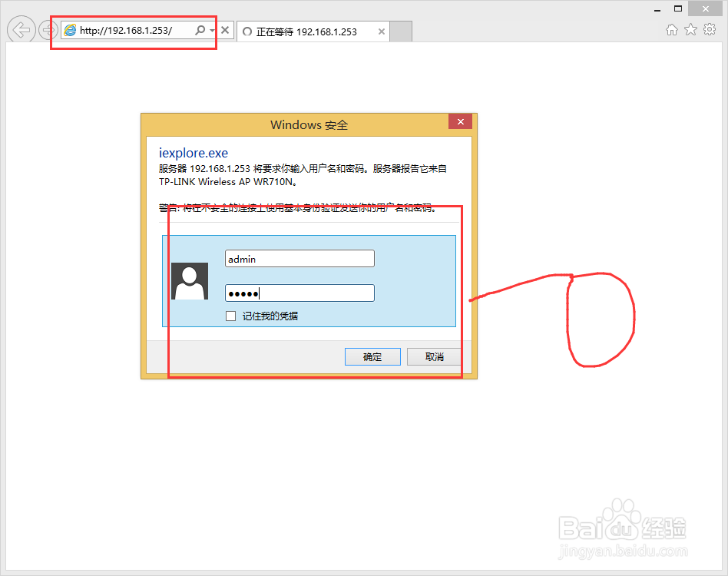This screenshot has height=576, width=728.
Task: Open Favorites with the star icon
Action: click(x=690, y=28)
